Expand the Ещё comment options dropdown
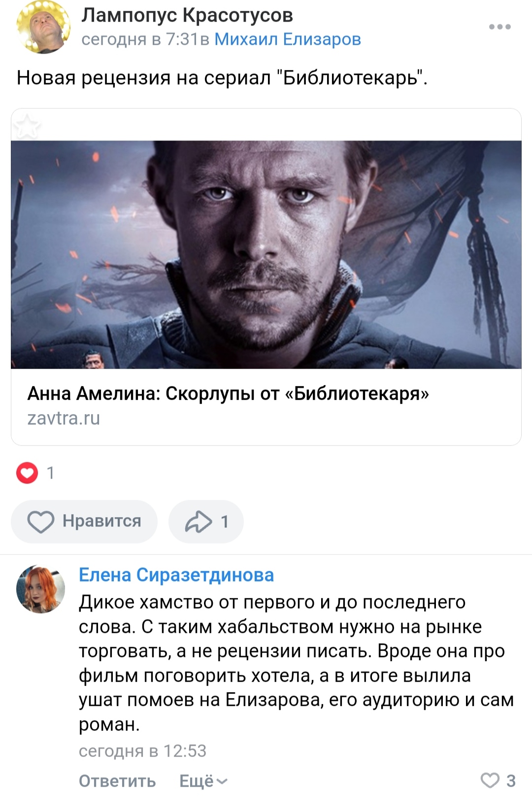Screen dimensions: 532x805 pyautogui.click(x=203, y=781)
